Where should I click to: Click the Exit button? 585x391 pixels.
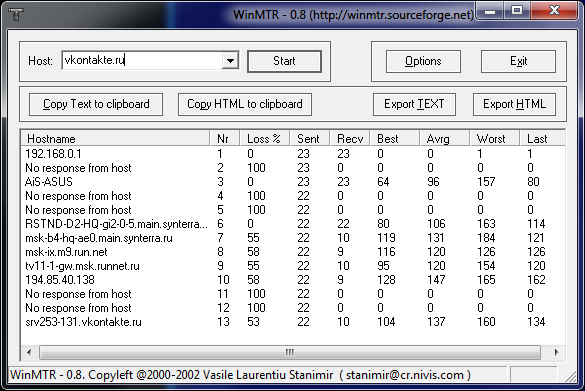click(x=518, y=61)
